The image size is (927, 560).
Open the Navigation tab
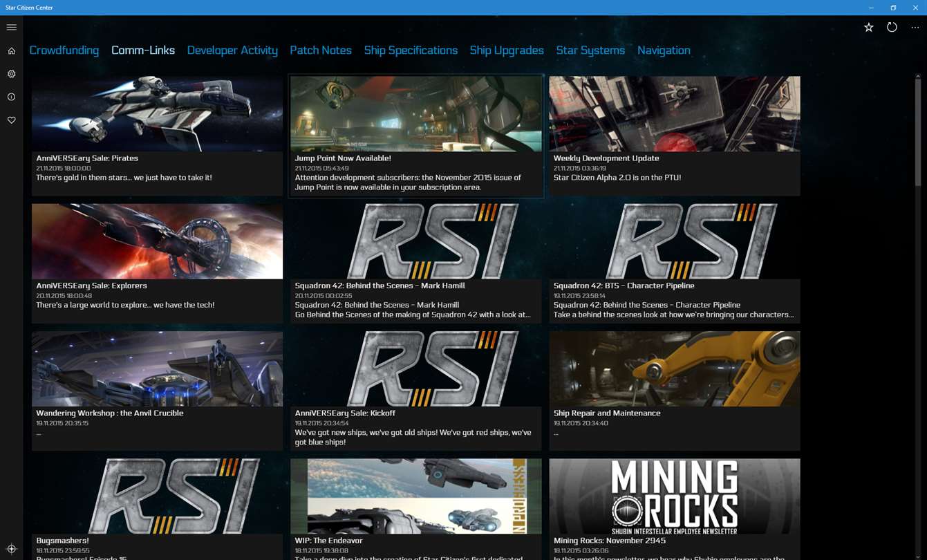point(664,50)
